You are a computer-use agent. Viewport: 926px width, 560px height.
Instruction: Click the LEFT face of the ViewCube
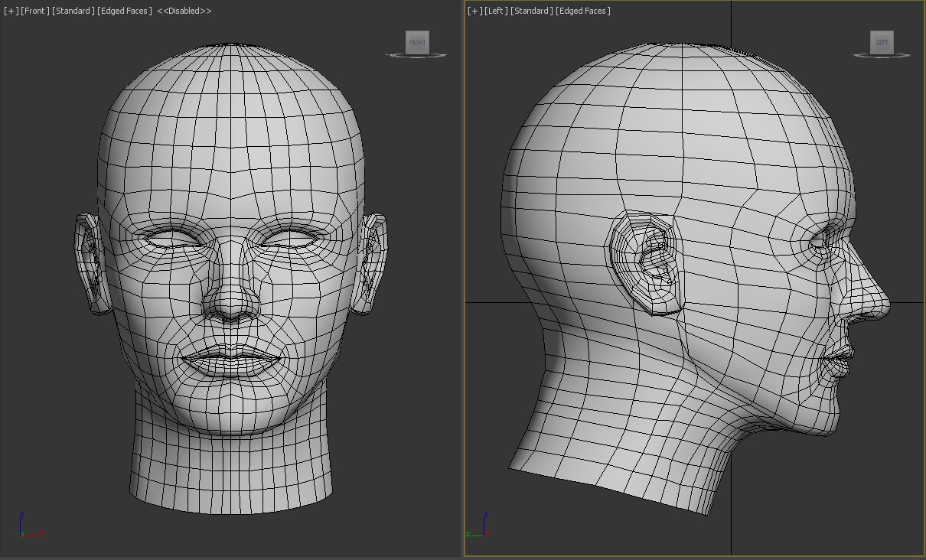pyautogui.click(x=882, y=43)
